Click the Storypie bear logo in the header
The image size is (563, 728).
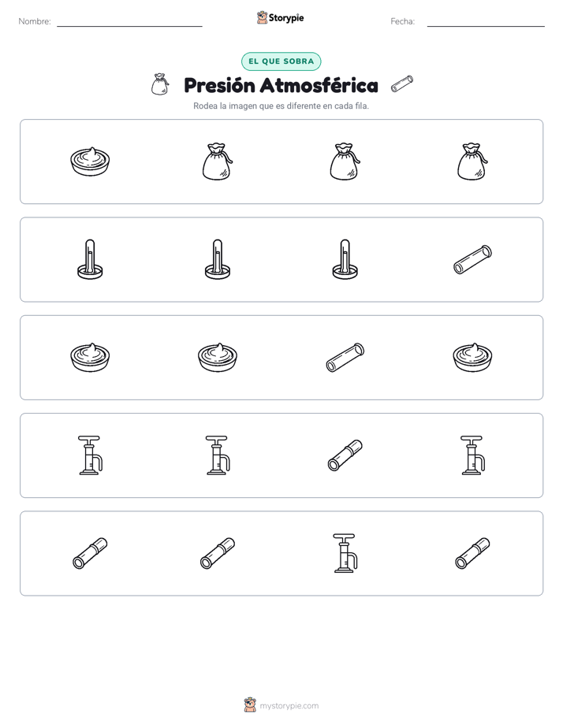click(x=262, y=17)
